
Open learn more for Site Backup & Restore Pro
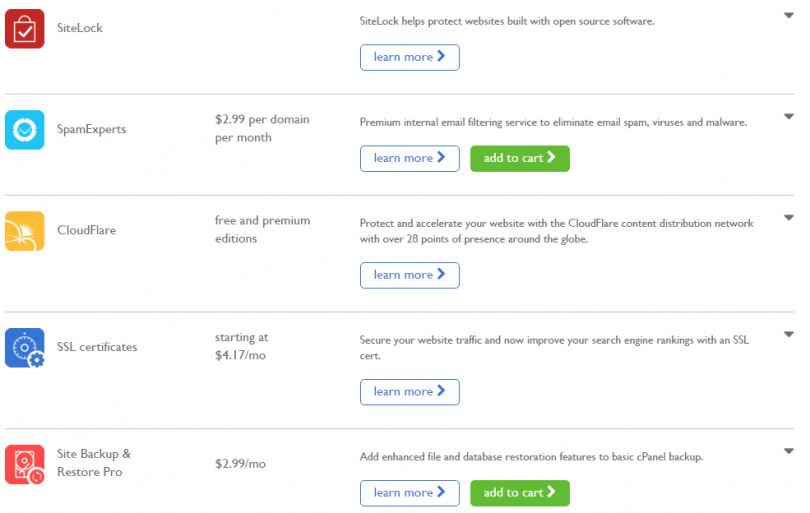point(409,493)
